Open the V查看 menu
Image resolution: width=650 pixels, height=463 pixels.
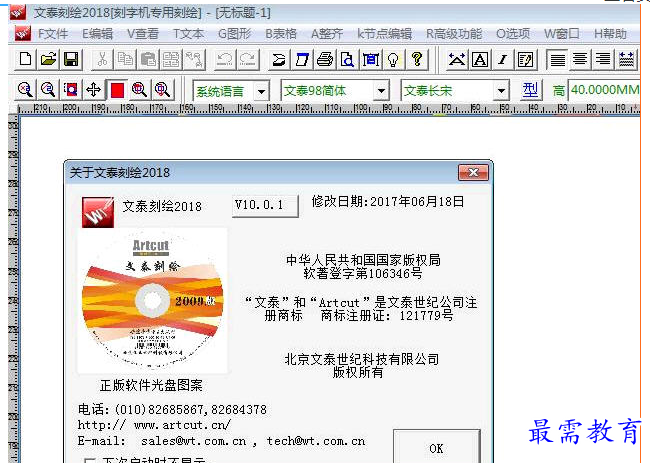click(143, 34)
